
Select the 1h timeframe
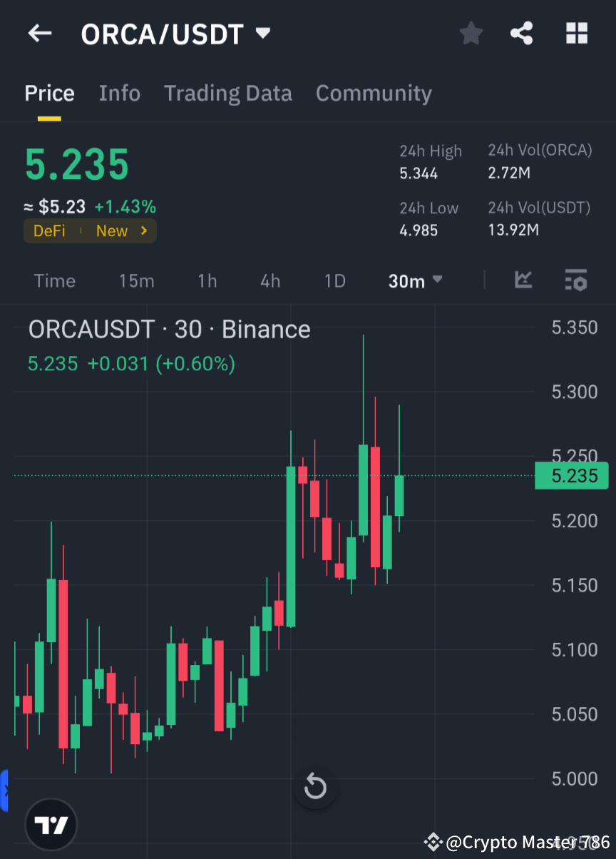[x=207, y=280]
